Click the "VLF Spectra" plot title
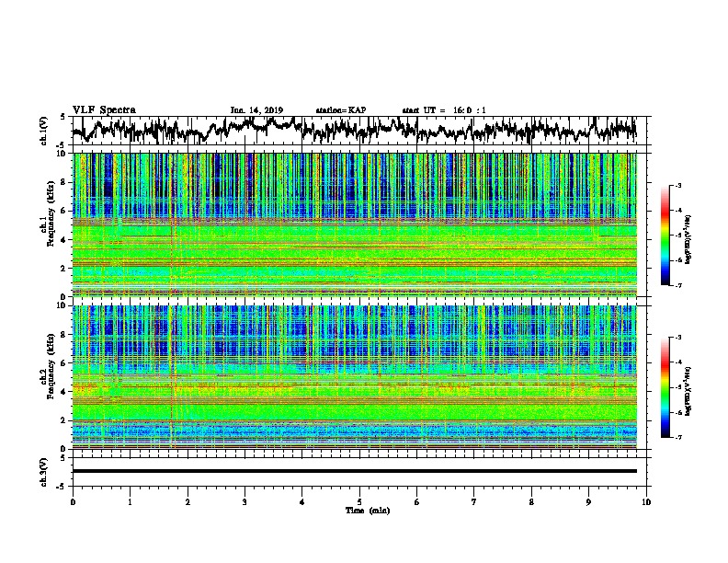 [104, 110]
